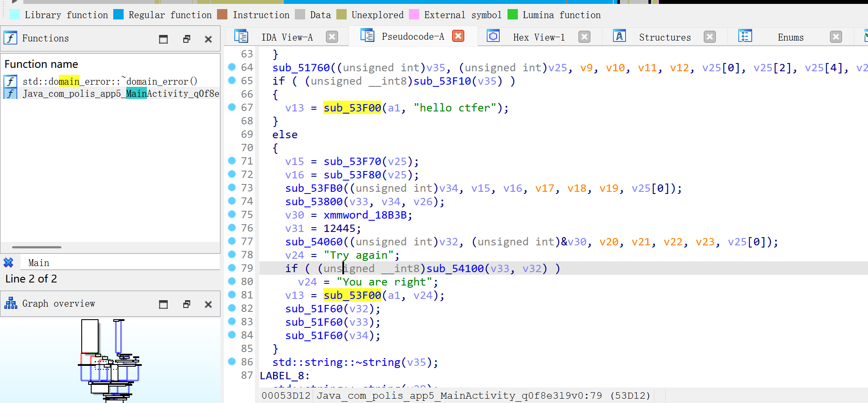Click the Hex View-1 tab icon
This screenshot has height=403, width=868.
(x=493, y=36)
